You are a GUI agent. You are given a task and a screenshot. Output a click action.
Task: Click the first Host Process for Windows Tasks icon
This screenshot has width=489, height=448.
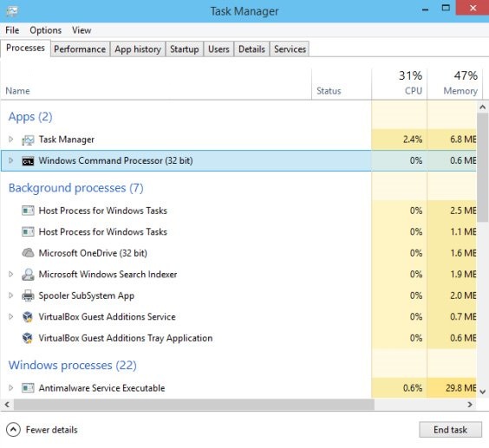28,211
